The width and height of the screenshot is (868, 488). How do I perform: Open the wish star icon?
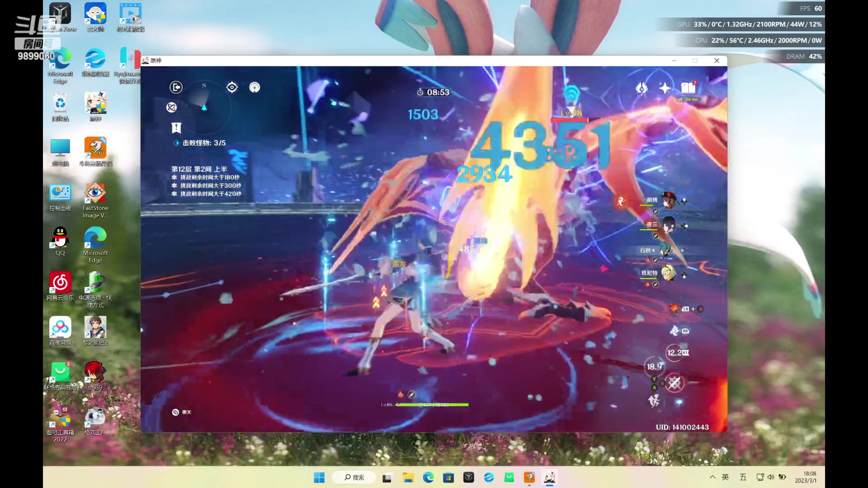(665, 88)
